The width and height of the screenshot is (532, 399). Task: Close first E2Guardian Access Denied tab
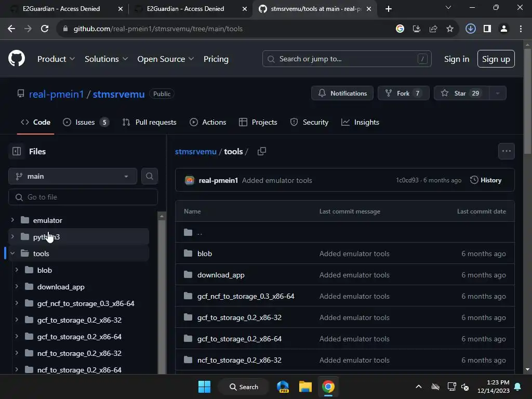click(121, 9)
